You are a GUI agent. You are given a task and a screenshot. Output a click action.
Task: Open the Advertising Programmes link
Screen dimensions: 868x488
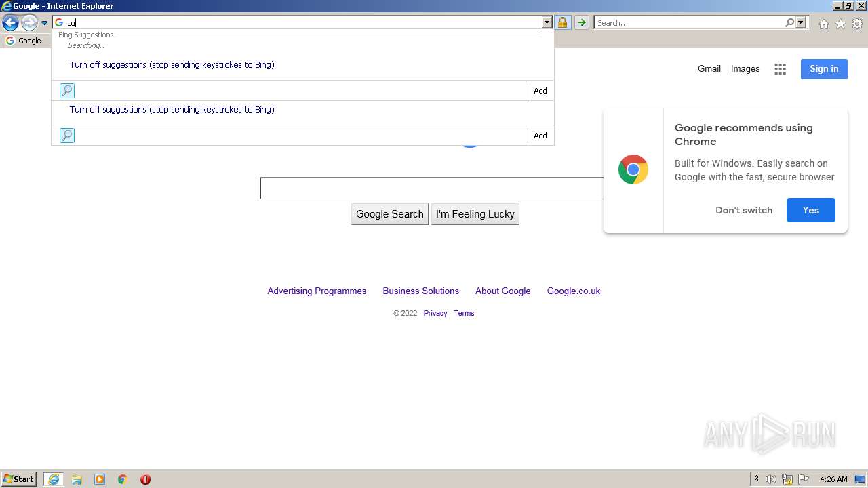tap(317, 291)
